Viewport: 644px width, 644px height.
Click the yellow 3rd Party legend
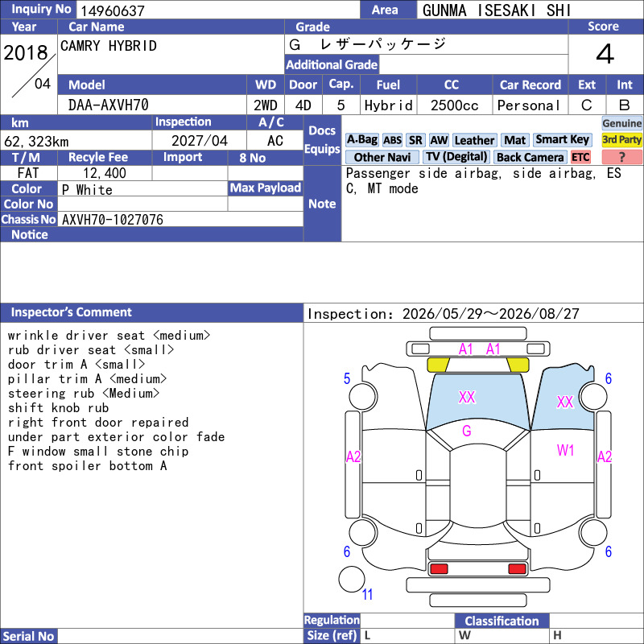click(x=621, y=140)
